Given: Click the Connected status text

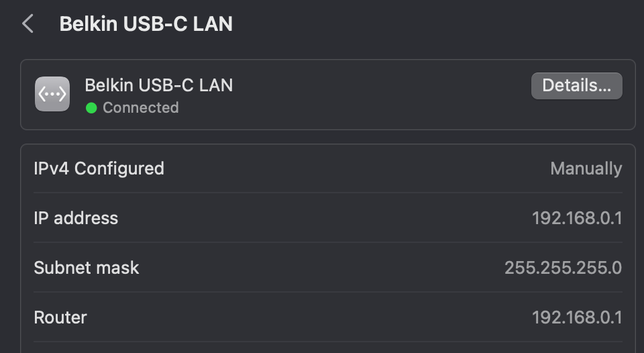Looking at the screenshot, I should click(140, 108).
